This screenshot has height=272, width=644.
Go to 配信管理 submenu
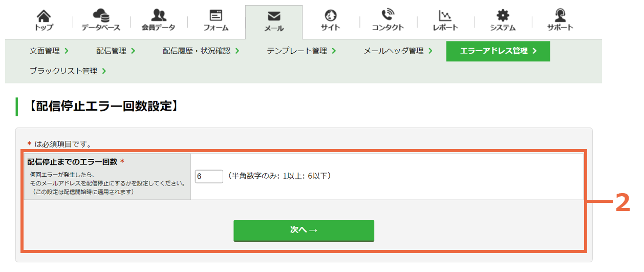116,51
